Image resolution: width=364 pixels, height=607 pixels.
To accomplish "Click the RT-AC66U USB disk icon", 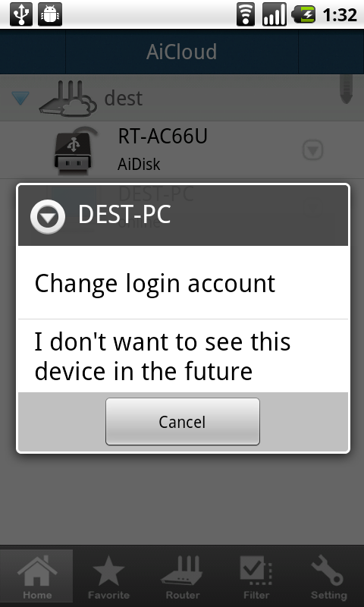I will [73, 150].
